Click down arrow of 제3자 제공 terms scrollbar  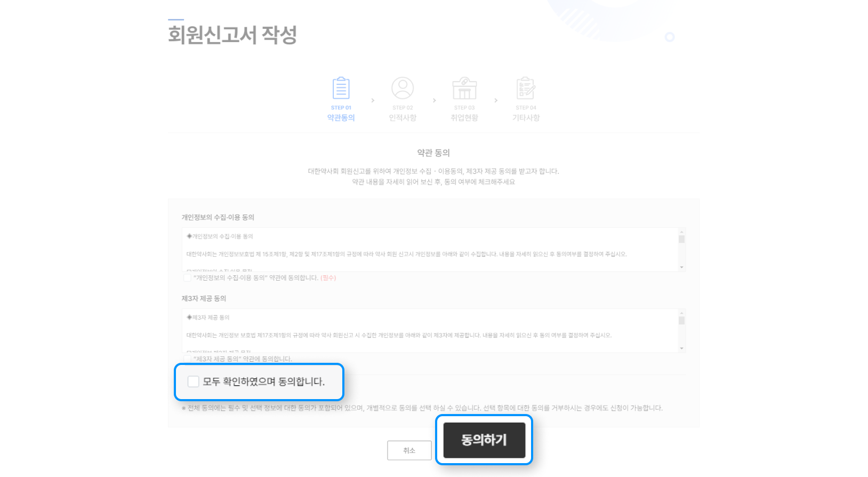[x=681, y=348]
